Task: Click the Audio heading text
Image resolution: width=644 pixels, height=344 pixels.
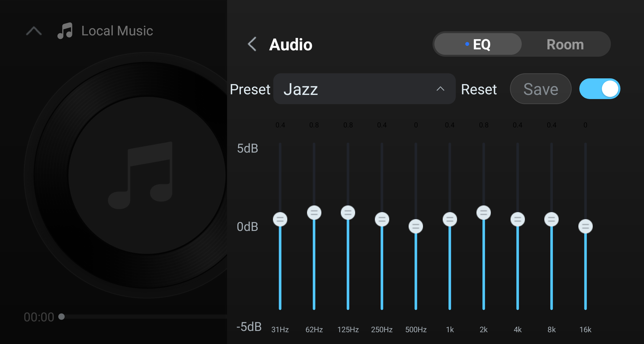Action: point(290,45)
